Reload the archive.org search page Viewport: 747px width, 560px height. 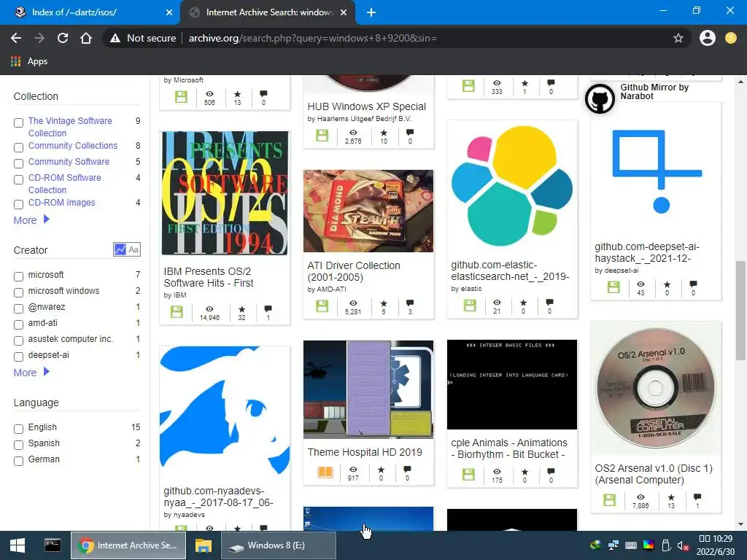point(63,38)
